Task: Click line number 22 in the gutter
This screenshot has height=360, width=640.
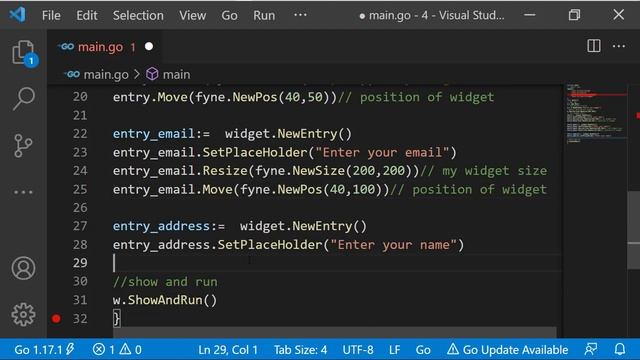Action: 80,134
